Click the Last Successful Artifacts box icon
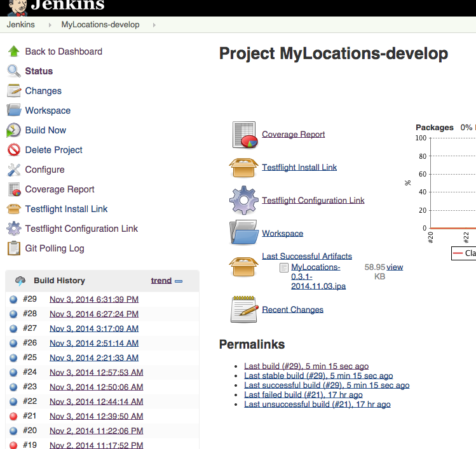The height and width of the screenshot is (449, 476). [243, 266]
